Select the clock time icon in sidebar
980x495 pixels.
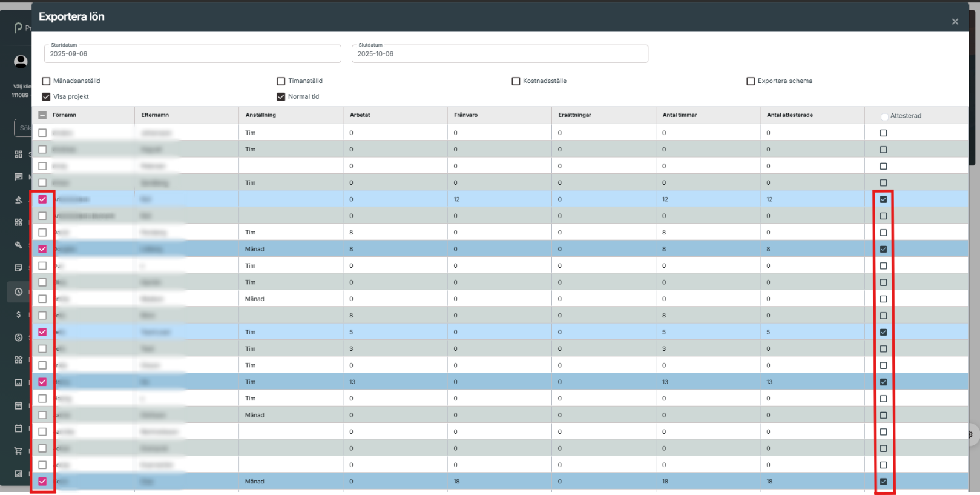click(x=19, y=291)
